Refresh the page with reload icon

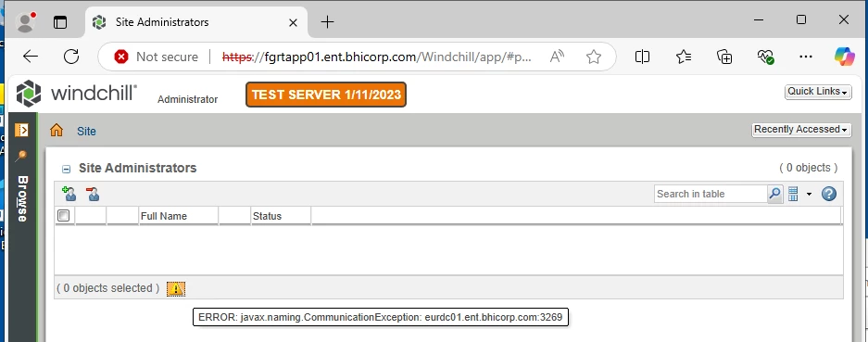(x=71, y=56)
